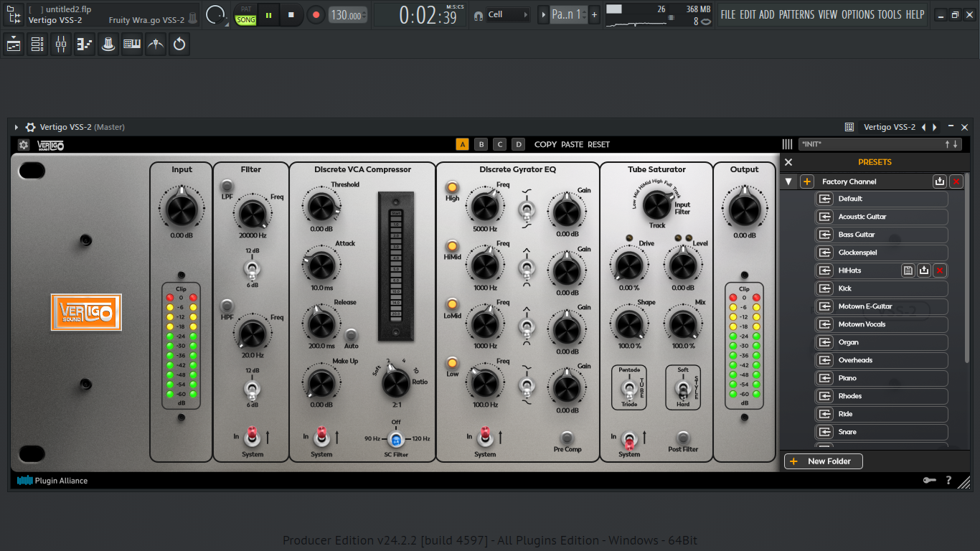The height and width of the screenshot is (551, 980).
Task: Open the Mixer toolbar icon
Action: pyautogui.click(x=61, y=44)
